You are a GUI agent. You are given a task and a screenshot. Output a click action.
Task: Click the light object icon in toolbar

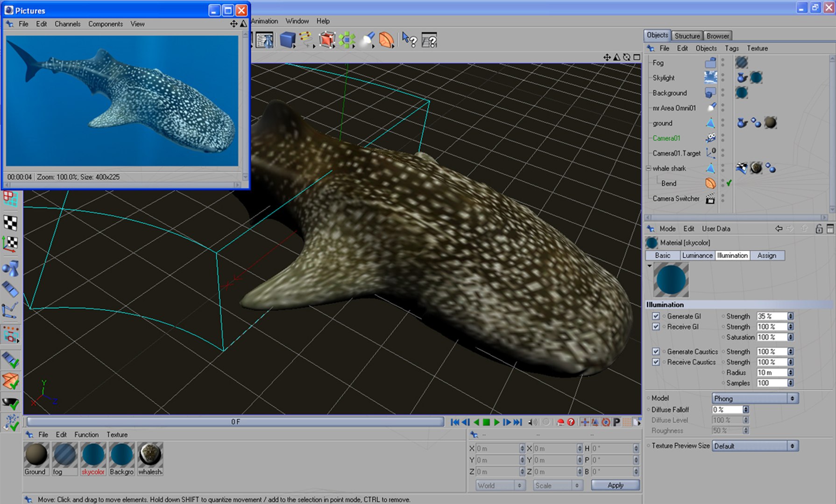coord(368,40)
